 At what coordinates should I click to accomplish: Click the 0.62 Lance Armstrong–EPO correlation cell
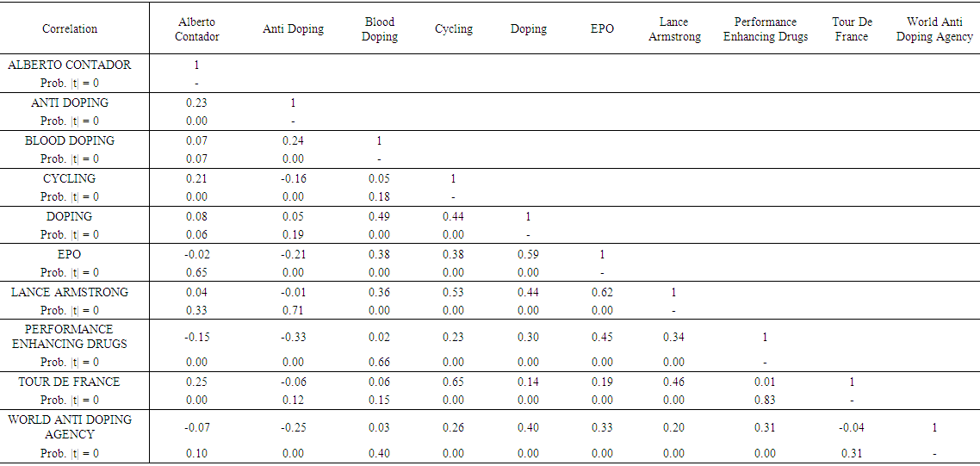602,292
